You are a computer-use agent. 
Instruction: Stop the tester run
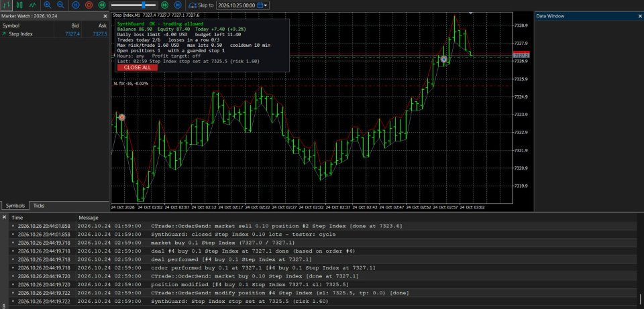click(89, 5)
